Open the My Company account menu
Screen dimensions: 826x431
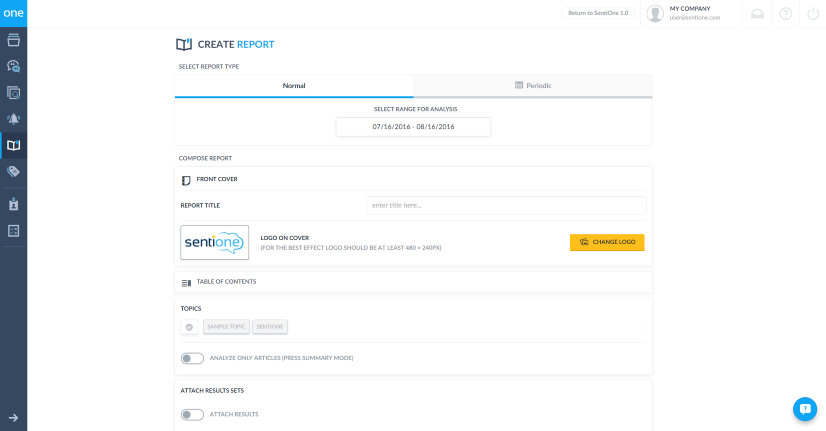point(690,13)
